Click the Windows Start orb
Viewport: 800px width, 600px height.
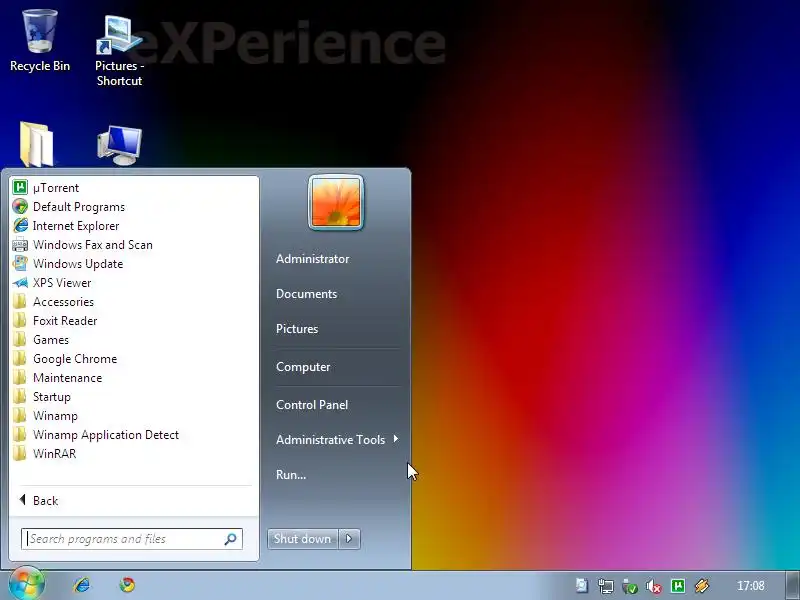[x=26, y=585]
